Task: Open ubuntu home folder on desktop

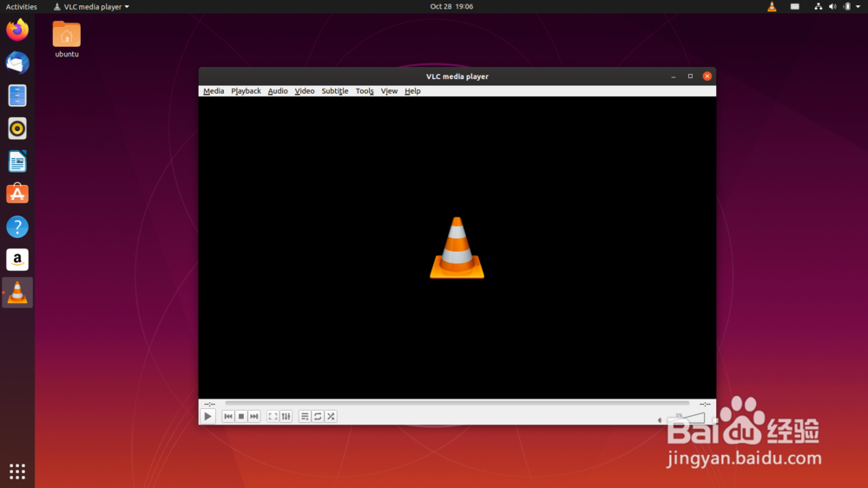Action: pyautogui.click(x=67, y=39)
